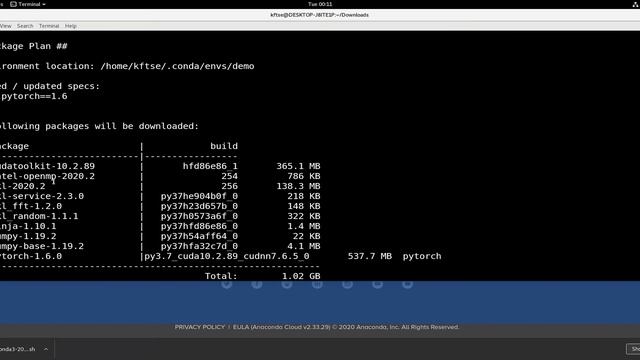
Task: Click the build py3.7_cuda10.2.89_cudnn7.6.5_0
Action: pyautogui.click(x=227, y=256)
